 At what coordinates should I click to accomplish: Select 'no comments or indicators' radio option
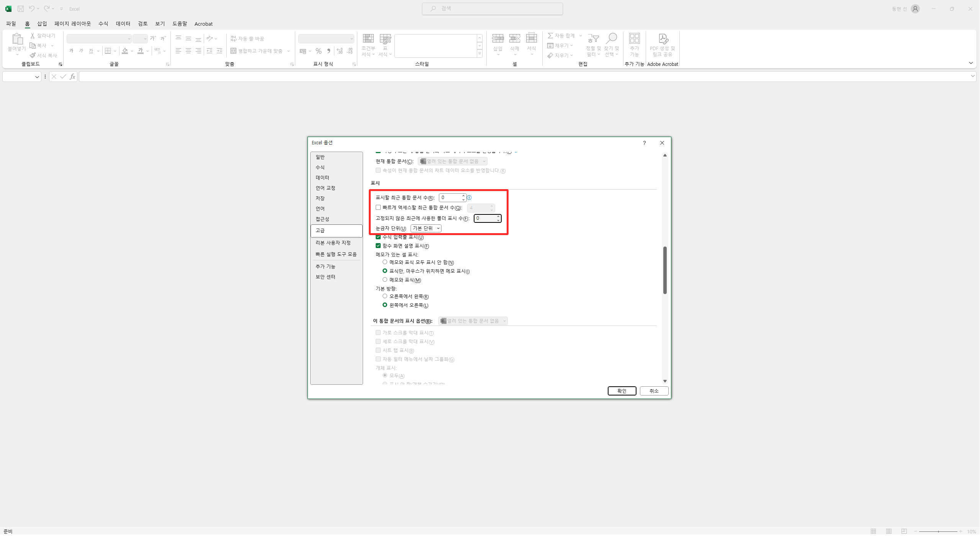pos(385,262)
